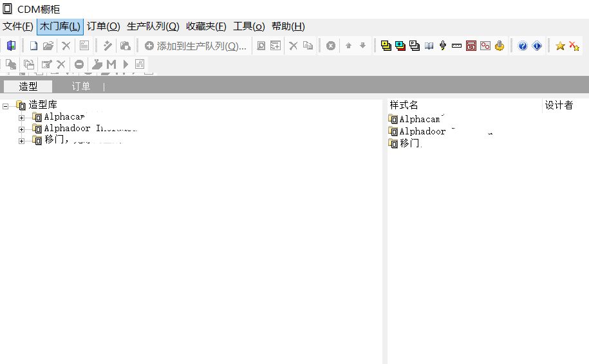Click the dark red maze pattern icon
Image resolution: width=589 pixels, height=364 pixels.
471,46
